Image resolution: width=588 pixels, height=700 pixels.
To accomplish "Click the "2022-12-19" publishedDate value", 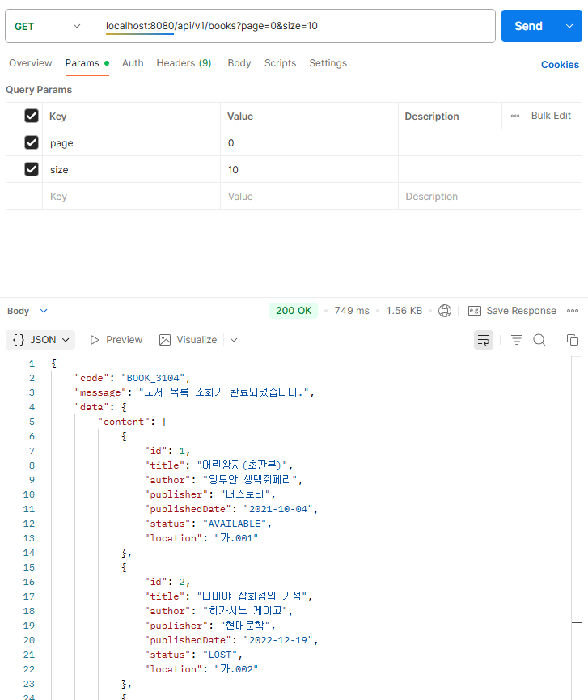I will (278, 640).
